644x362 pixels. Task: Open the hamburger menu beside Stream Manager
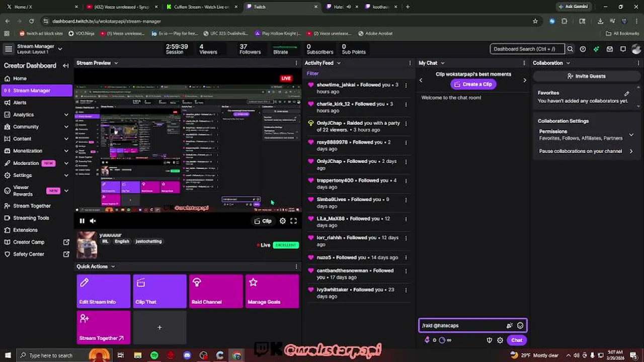(8, 49)
